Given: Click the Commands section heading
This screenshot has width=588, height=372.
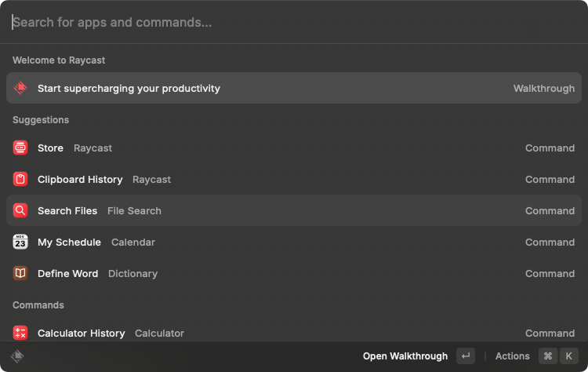Looking at the screenshot, I should (38, 305).
